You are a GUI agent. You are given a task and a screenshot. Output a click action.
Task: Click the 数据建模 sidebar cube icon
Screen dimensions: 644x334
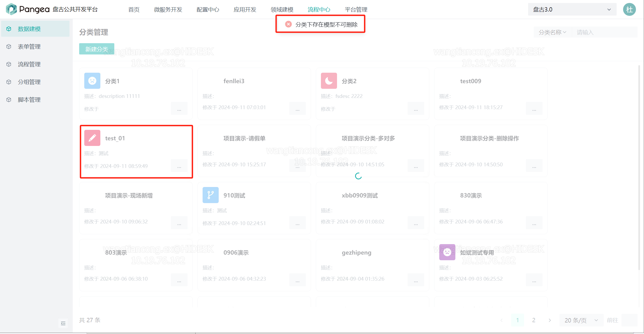9,29
